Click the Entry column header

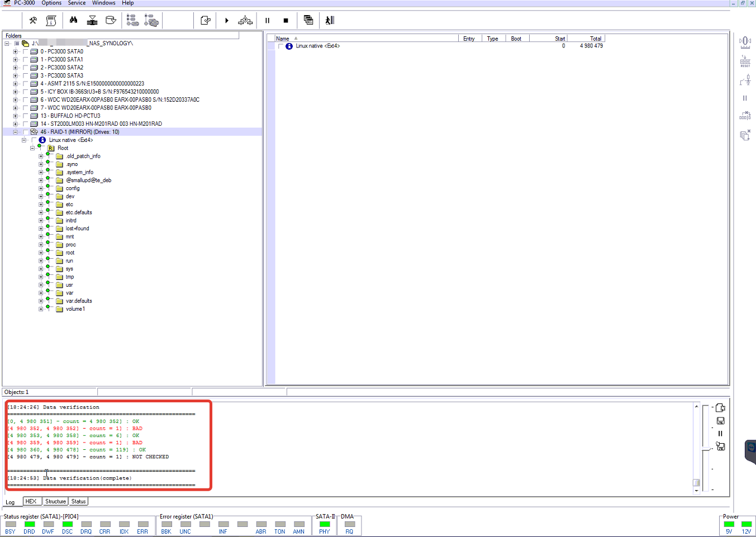click(x=469, y=39)
